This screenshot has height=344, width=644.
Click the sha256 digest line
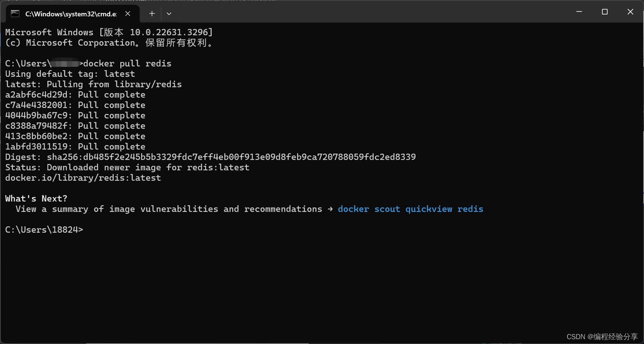coord(211,157)
